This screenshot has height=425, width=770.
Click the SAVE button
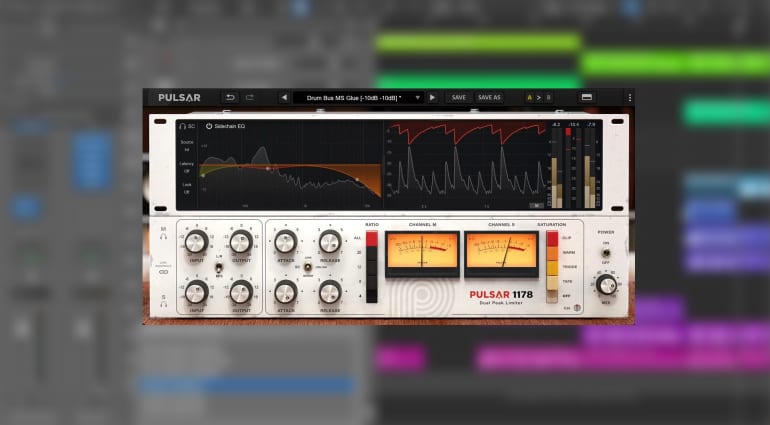point(458,98)
